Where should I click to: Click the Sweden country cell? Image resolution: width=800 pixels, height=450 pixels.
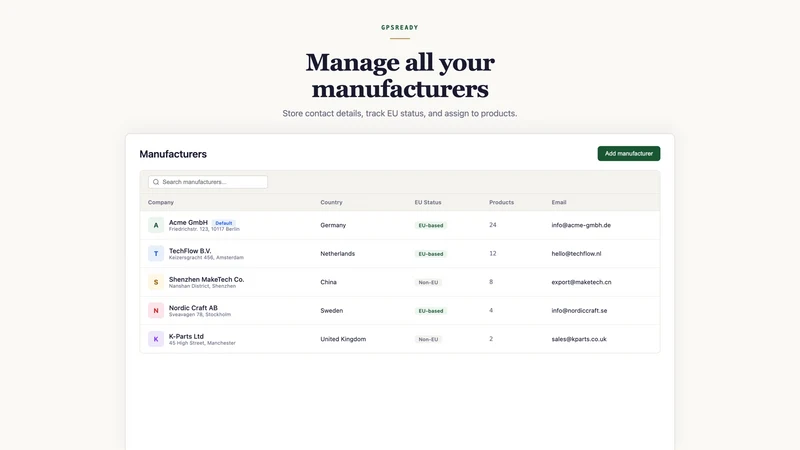(x=332, y=310)
